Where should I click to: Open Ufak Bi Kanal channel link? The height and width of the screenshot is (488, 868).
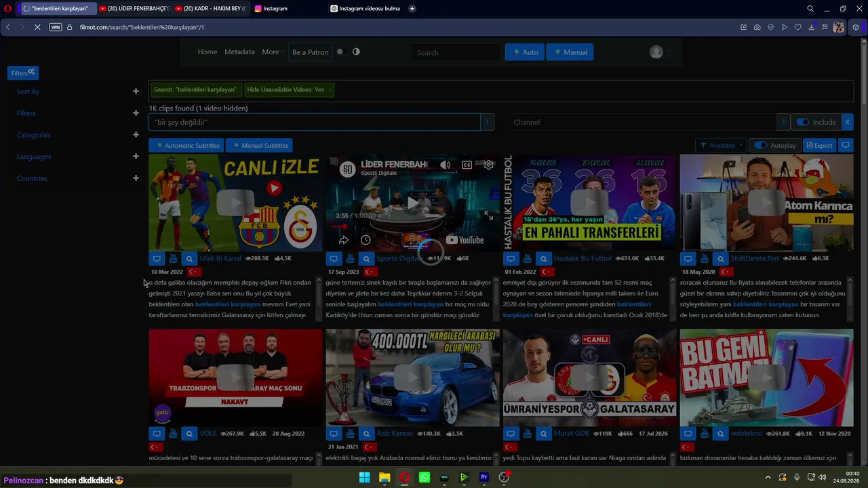pyautogui.click(x=220, y=258)
